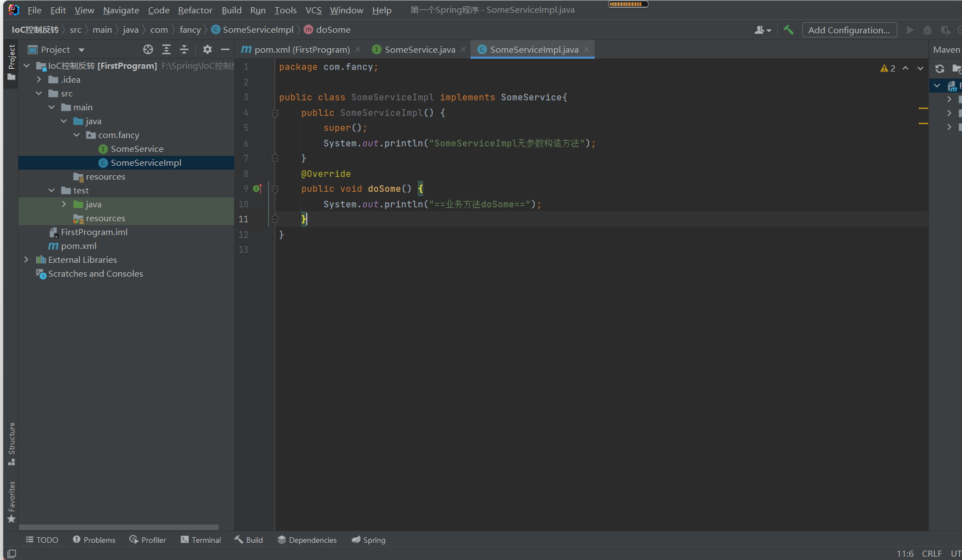Click the 11:6 caret position indicator
This screenshot has height=560, width=962.
pyautogui.click(x=905, y=553)
